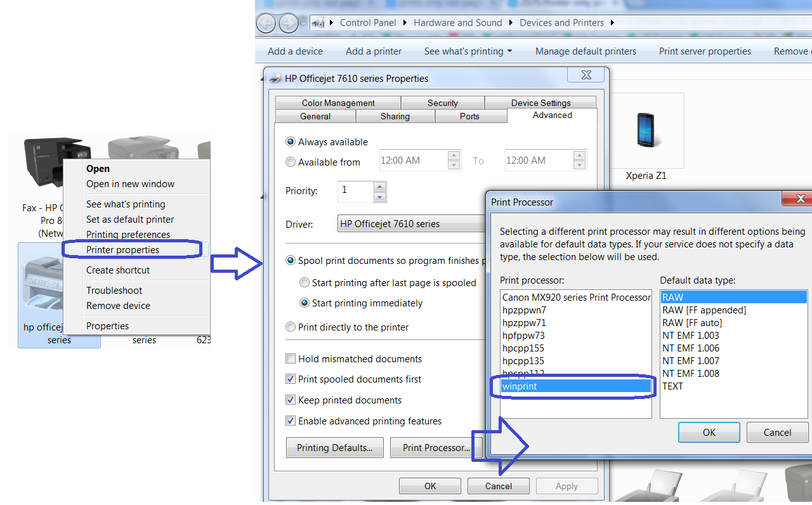The height and width of the screenshot is (505, 812).
Task: Click Add a device in the toolbar
Action: [295, 51]
